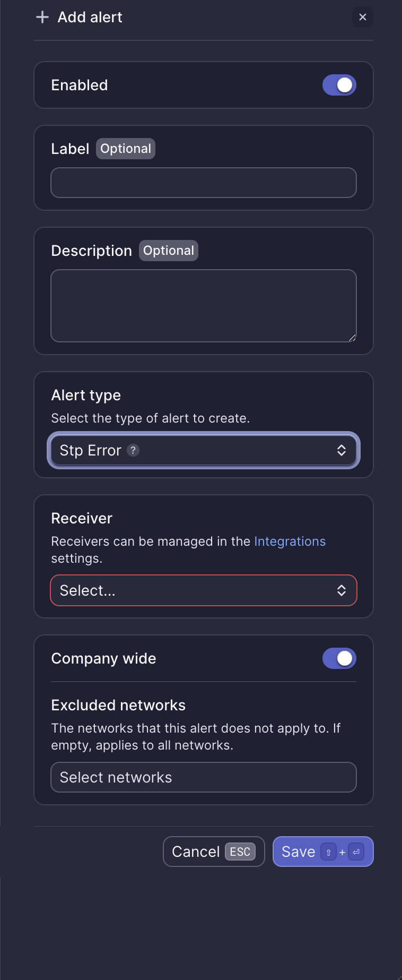The image size is (402, 980).
Task: Open the Integrations settings link
Action: (290, 541)
